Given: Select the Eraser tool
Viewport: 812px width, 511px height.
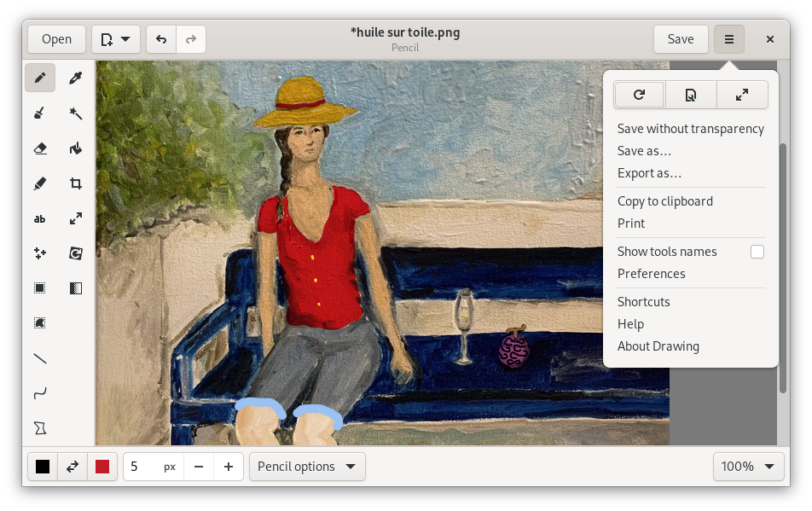Looking at the screenshot, I should pyautogui.click(x=40, y=148).
